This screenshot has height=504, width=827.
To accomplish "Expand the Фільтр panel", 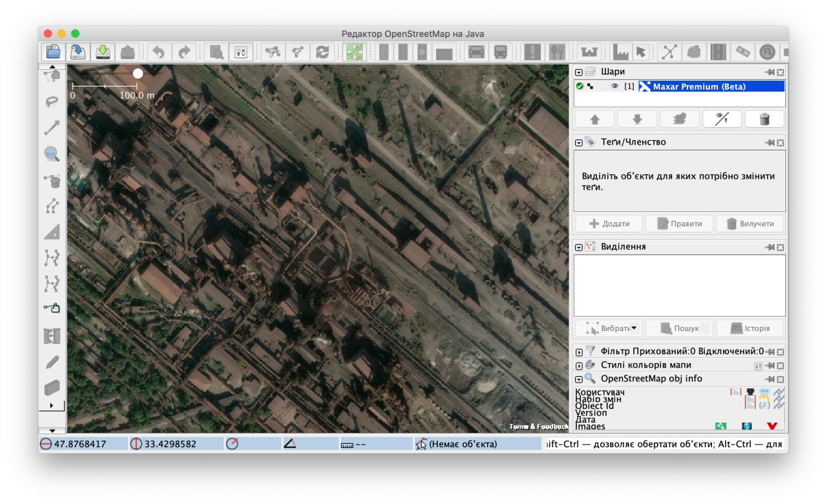I will pos(579,352).
